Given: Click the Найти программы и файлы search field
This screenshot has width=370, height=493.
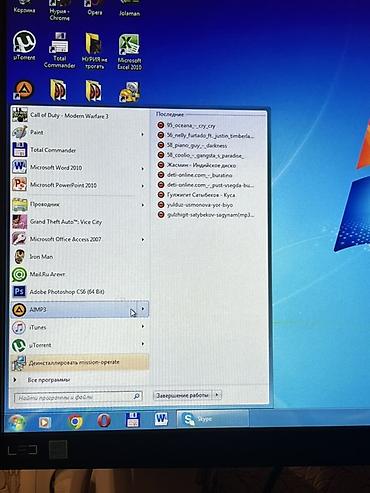Looking at the screenshot, I should click(x=78, y=397).
